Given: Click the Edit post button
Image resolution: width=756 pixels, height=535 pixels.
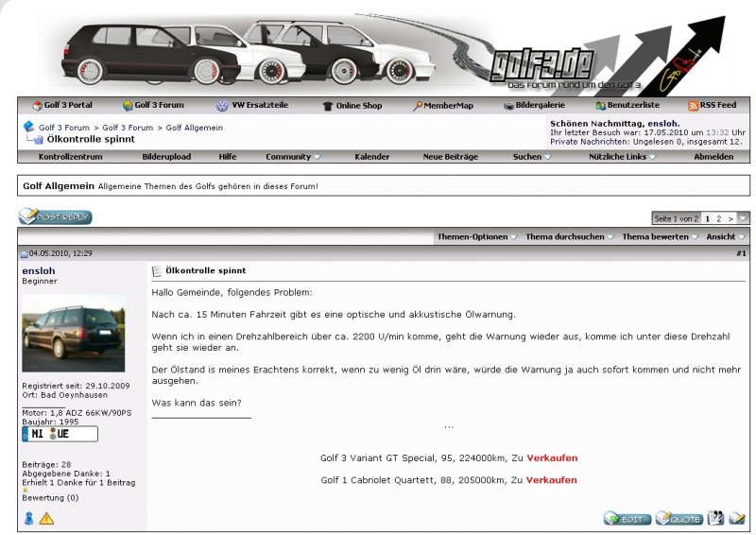Looking at the screenshot, I should [627, 518].
